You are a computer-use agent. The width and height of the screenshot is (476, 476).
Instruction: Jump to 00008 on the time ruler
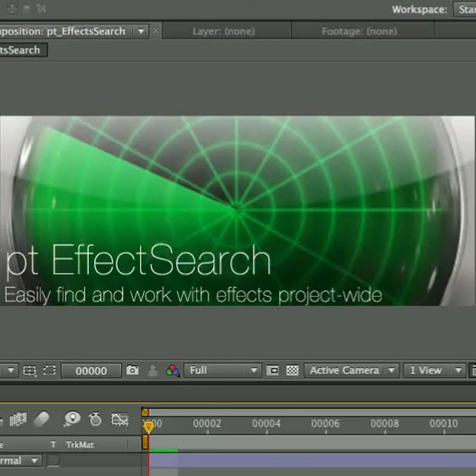click(385, 423)
